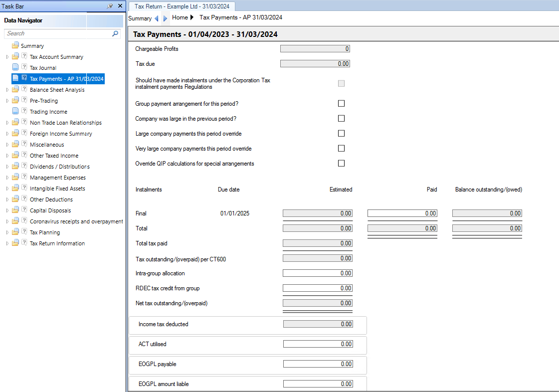
Task: Click the Non Trade Loan Relationships folder icon
Action: click(15, 122)
